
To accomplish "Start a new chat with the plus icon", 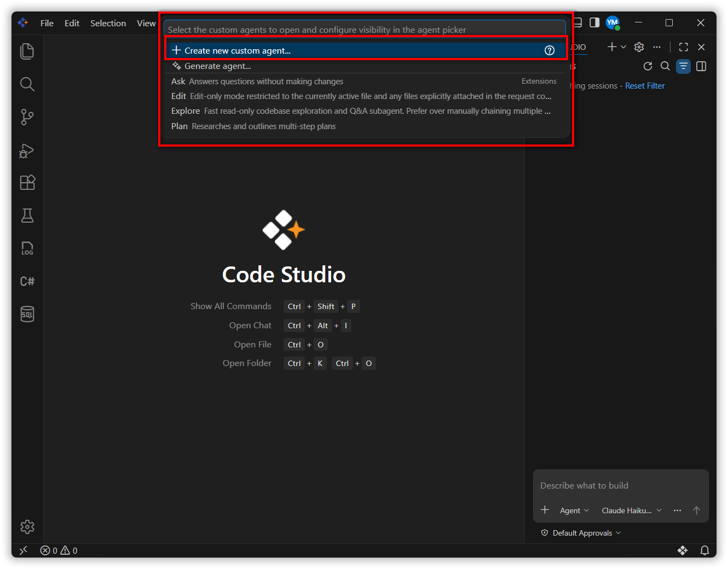I will point(611,47).
